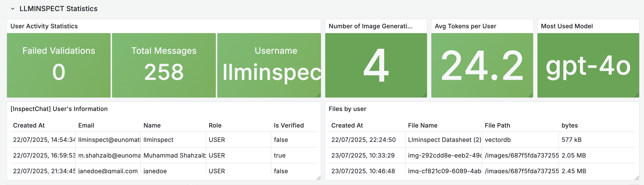Click the image generation count value 4
644x185 pixels.
[376, 66]
